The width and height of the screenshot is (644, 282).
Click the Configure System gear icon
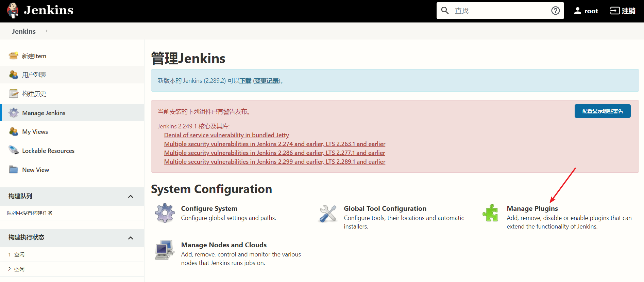[165, 213]
